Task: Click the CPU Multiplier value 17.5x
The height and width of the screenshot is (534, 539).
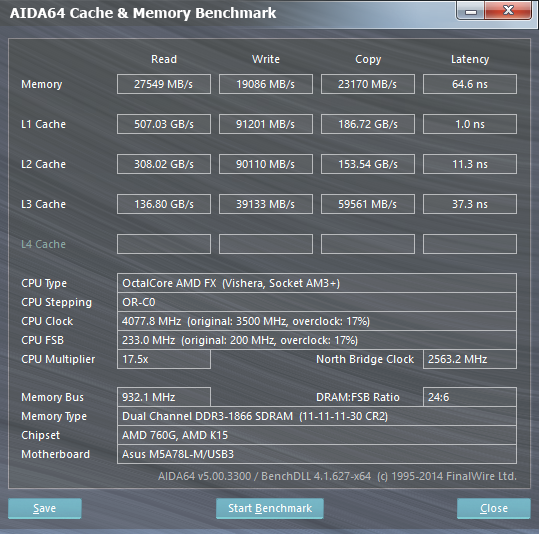Action: (164, 359)
